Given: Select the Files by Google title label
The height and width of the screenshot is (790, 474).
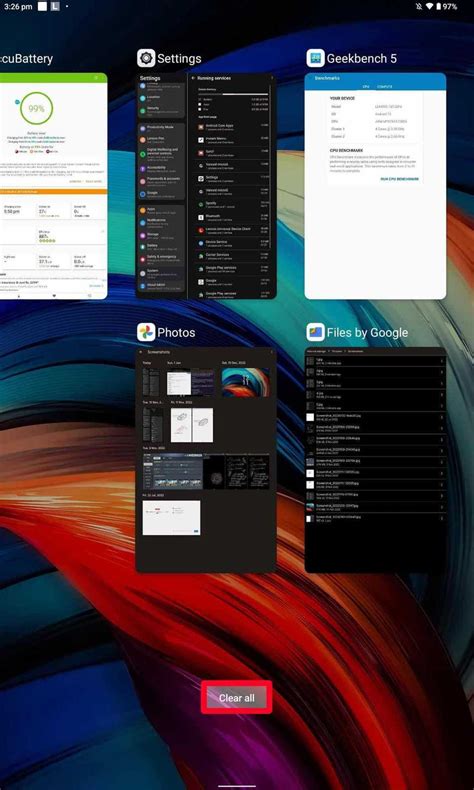Looking at the screenshot, I should 367,333.
